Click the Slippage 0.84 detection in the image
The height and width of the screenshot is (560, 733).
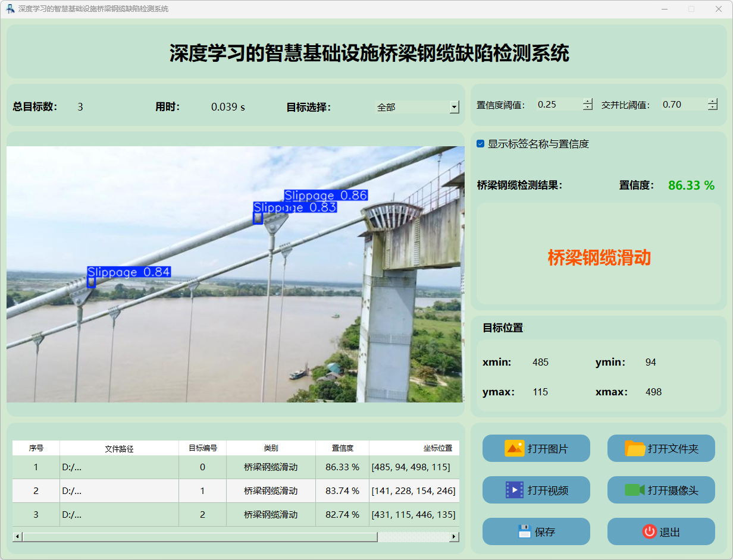[92, 282]
